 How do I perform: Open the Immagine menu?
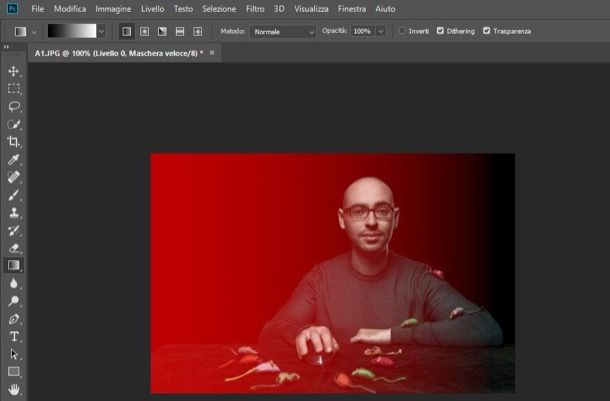(x=113, y=9)
